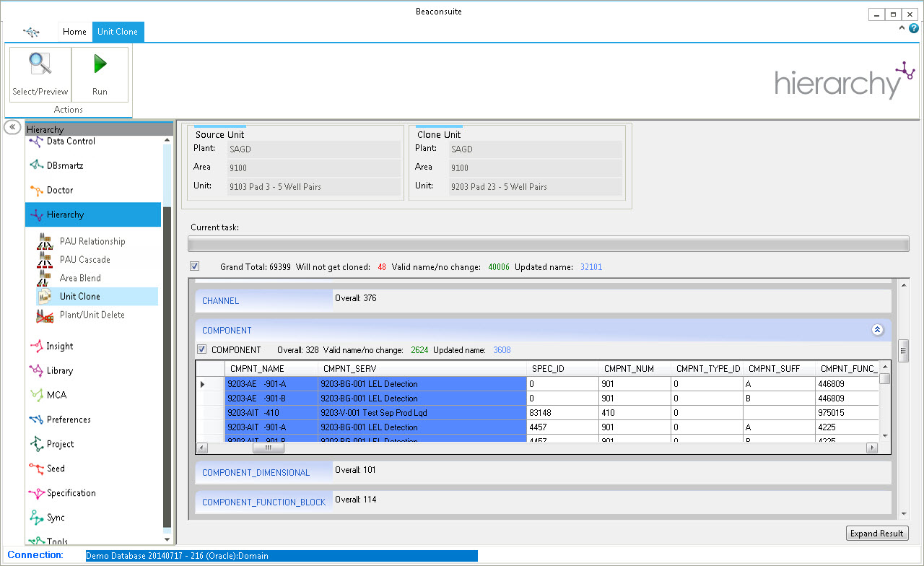Select row 9203-AE -901-A name cell
This screenshot has height=566, width=924.
(271, 384)
